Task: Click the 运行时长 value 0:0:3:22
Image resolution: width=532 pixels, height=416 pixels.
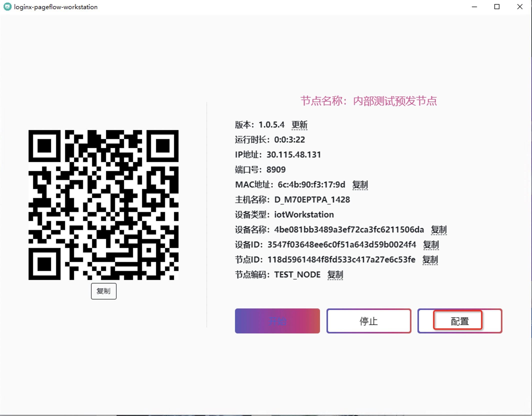Action: pos(289,139)
